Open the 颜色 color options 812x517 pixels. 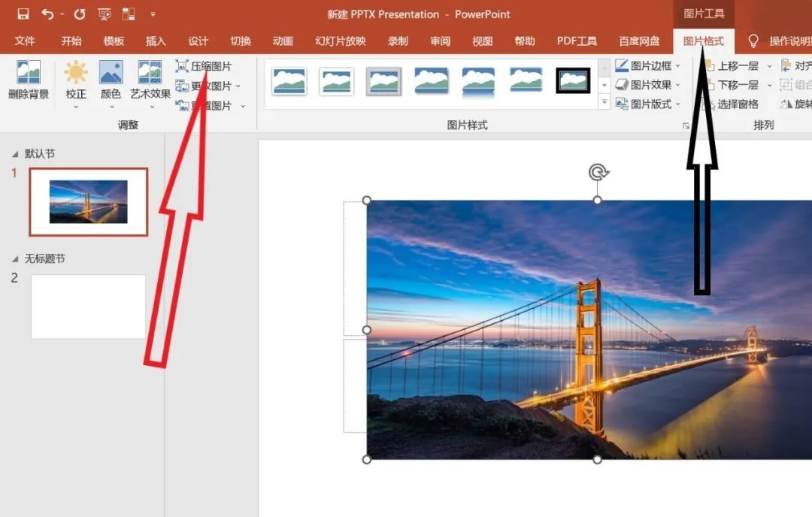point(111,84)
